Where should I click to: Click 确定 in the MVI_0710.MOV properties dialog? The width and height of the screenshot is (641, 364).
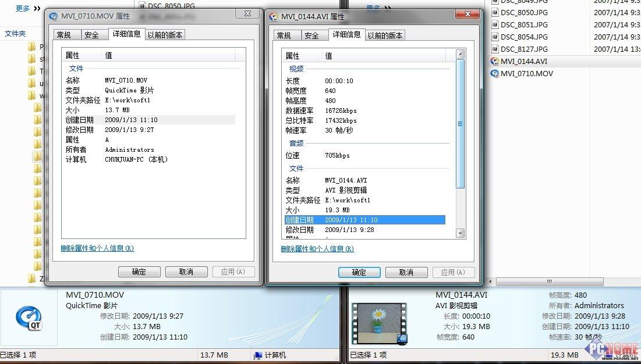coord(139,272)
